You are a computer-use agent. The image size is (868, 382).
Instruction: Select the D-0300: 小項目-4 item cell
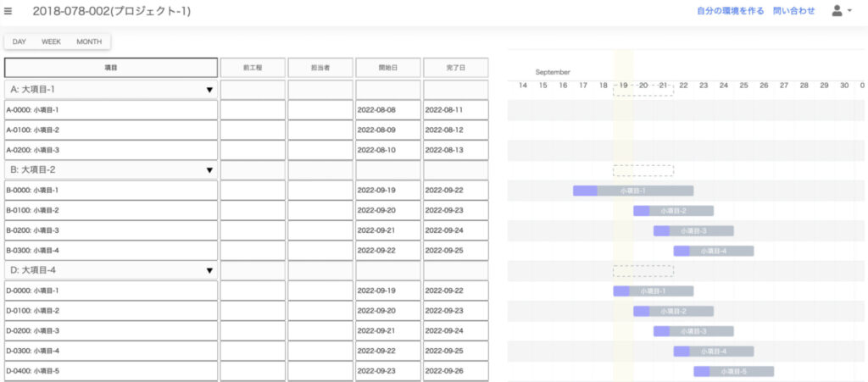(111, 351)
